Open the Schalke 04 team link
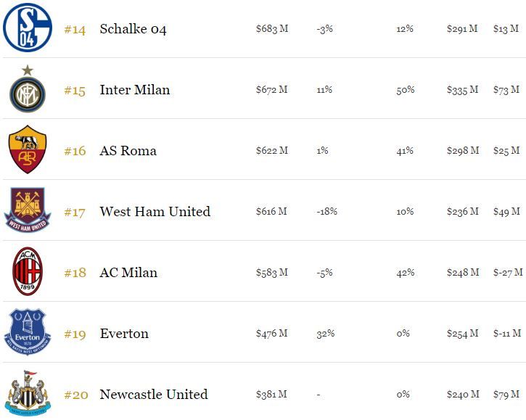The image size is (526, 420). click(x=133, y=29)
